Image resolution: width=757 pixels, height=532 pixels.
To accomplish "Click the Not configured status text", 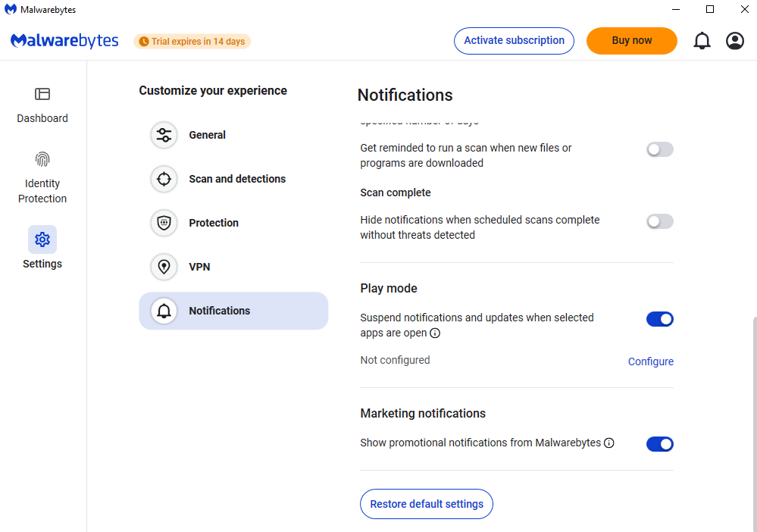I will [395, 360].
